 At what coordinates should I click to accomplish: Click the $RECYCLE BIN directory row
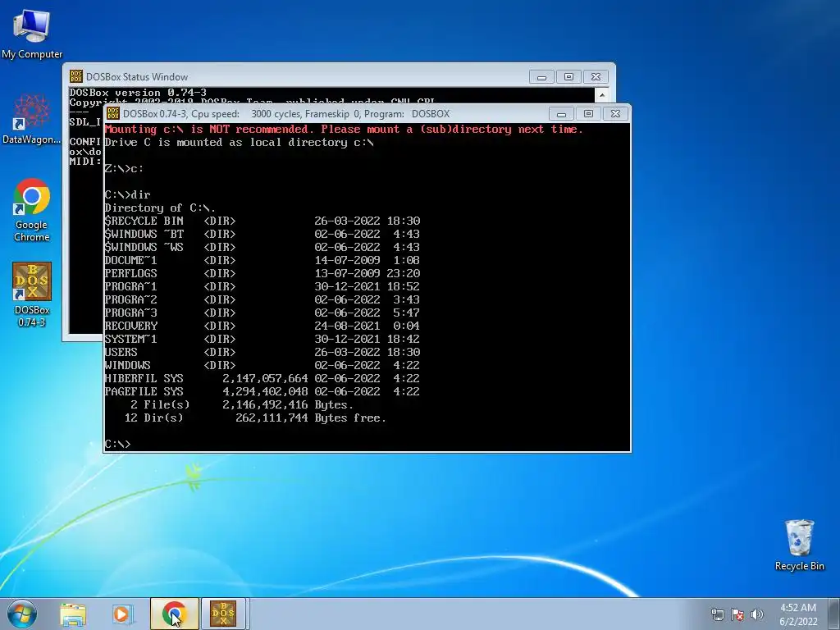pyautogui.click(x=262, y=221)
